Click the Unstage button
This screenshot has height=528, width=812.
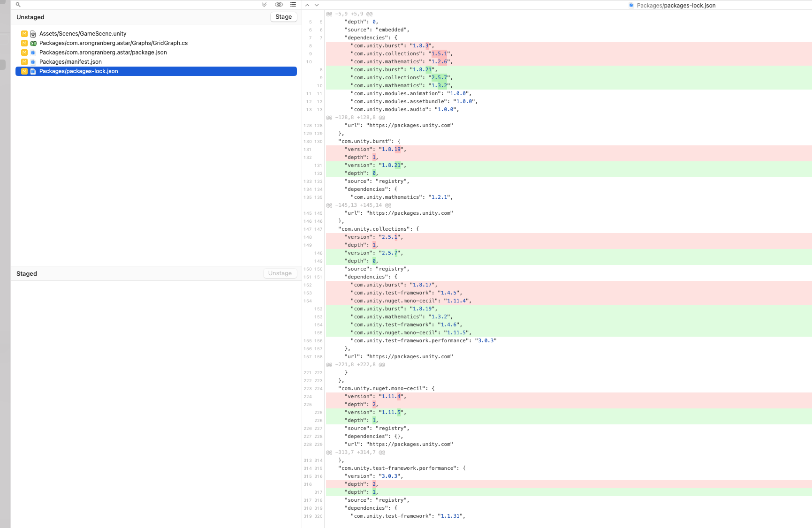point(280,273)
